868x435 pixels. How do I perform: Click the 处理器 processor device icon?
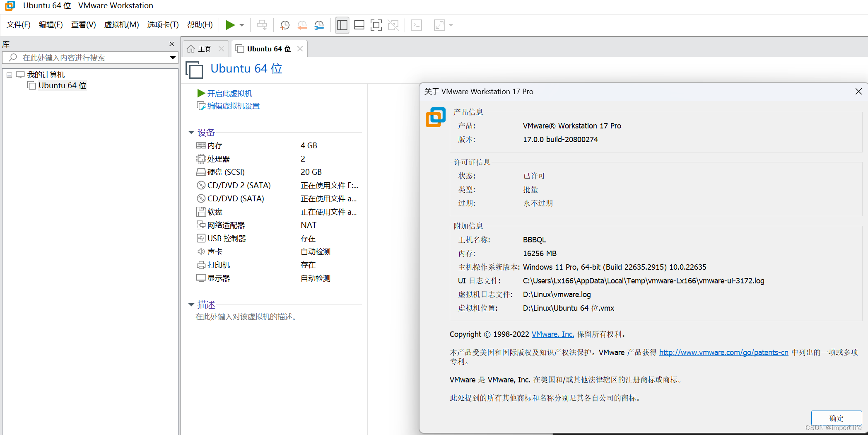click(201, 159)
